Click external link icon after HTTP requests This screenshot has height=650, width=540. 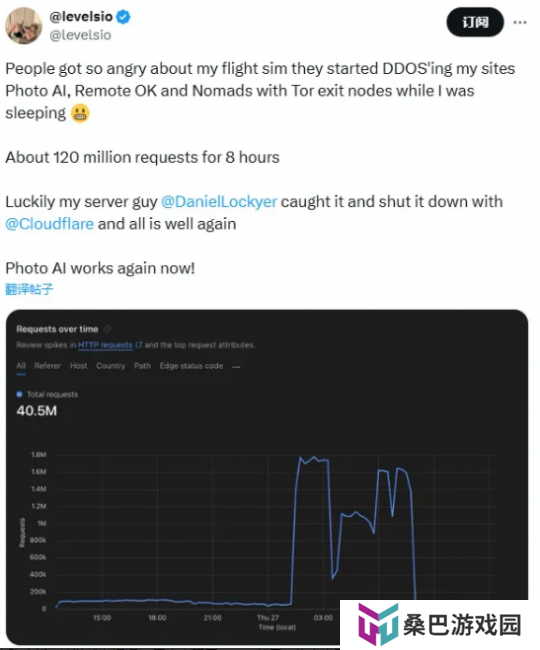[138, 345]
